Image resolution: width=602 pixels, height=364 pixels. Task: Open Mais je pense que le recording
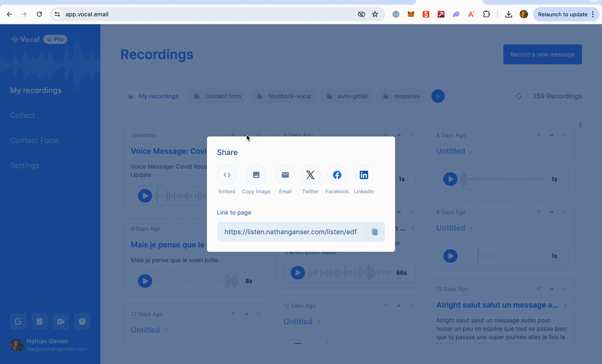[x=168, y=245]
